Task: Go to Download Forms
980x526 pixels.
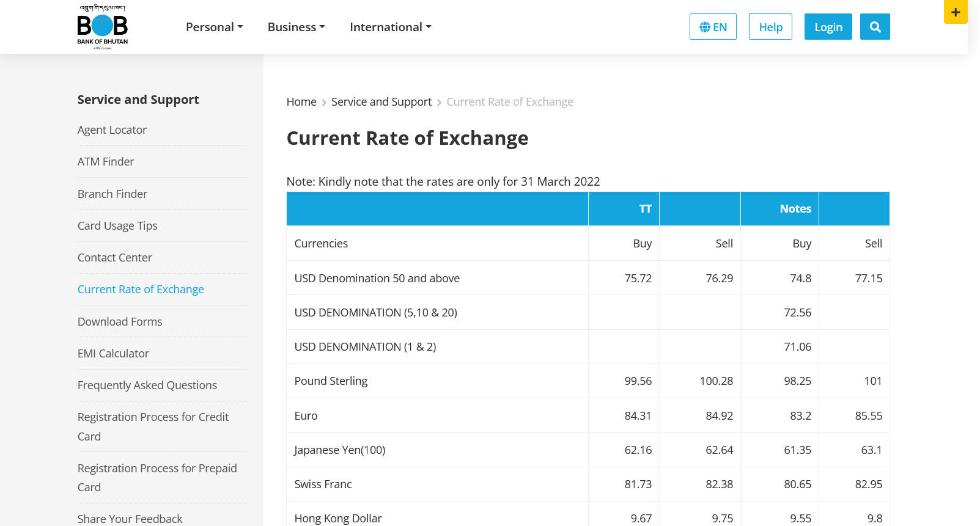Action: click(120, 322)
